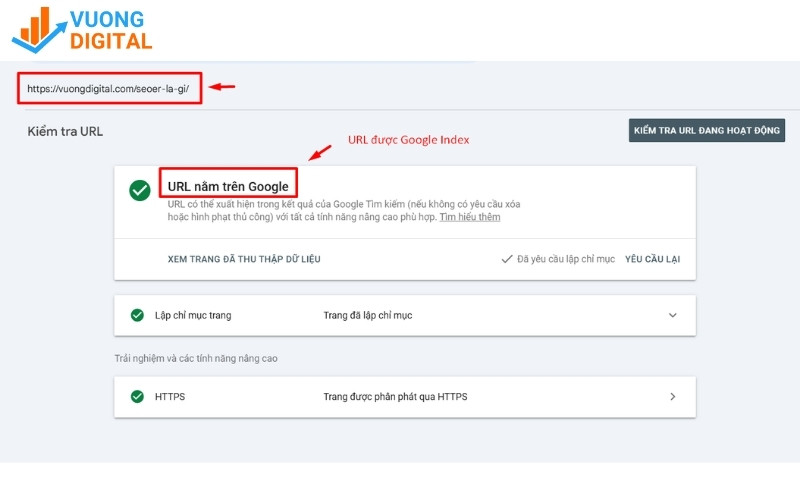The width and height of the screenshot is (800, 480).
Task: Click the red URL được Google Index annotation
Action: (408, 140)
